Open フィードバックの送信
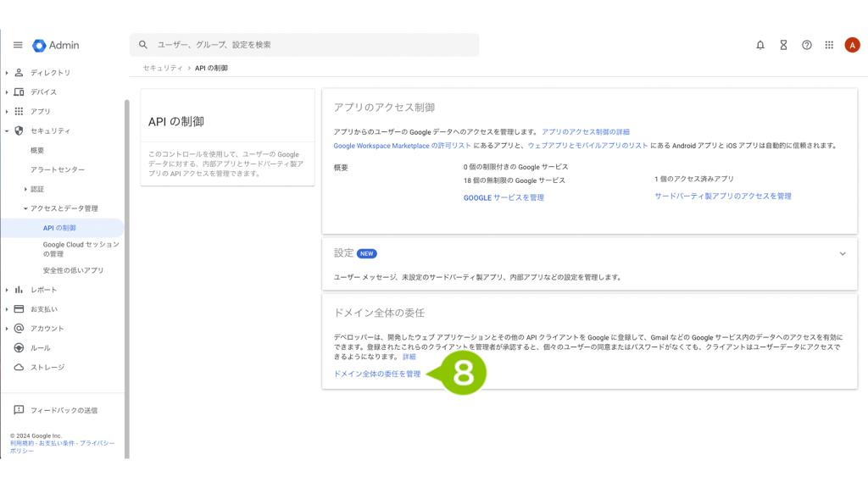The height and width of the screenshot is (488, 868). click(64, 411)
